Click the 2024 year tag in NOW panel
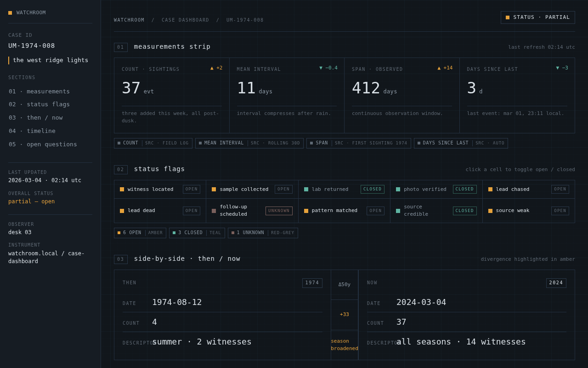This screenshot has width=588, height=368. pyautogui.click(x=556, y=283)
